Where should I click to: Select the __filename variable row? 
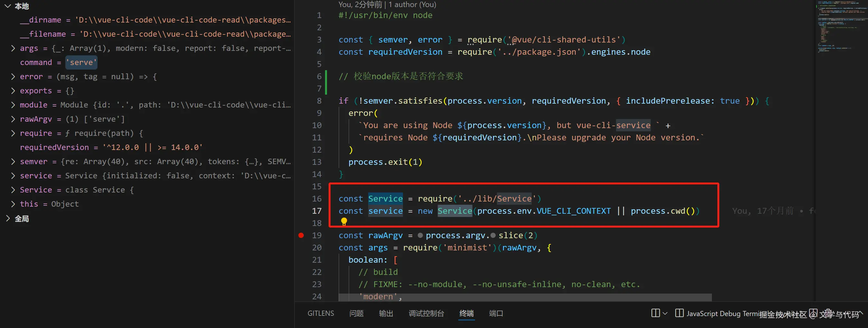(147, 34)
